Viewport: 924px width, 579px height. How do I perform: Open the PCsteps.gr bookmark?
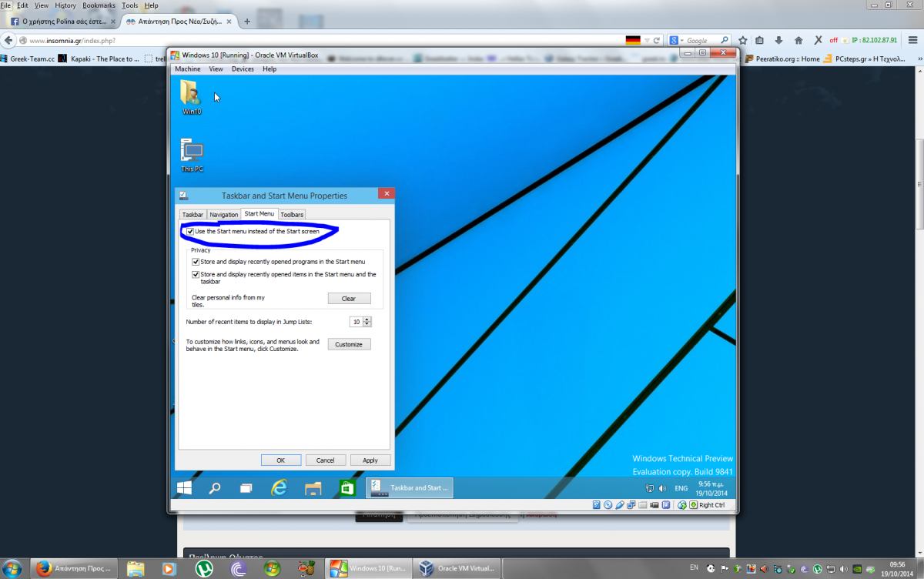click(862, 59)
